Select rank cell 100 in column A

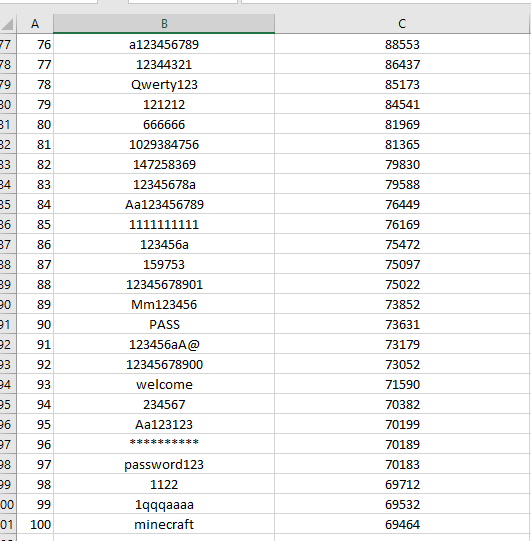[35, 524]
